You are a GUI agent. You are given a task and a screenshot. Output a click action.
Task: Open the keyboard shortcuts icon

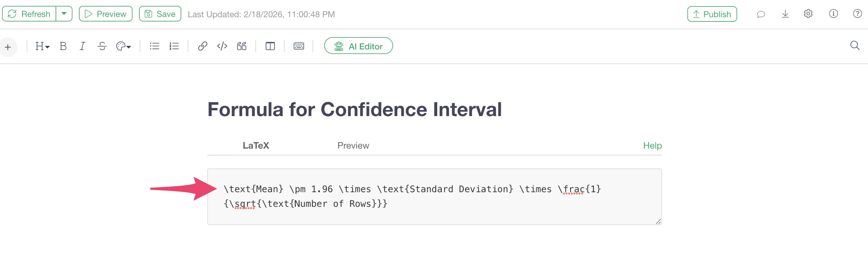coord(299,46)
